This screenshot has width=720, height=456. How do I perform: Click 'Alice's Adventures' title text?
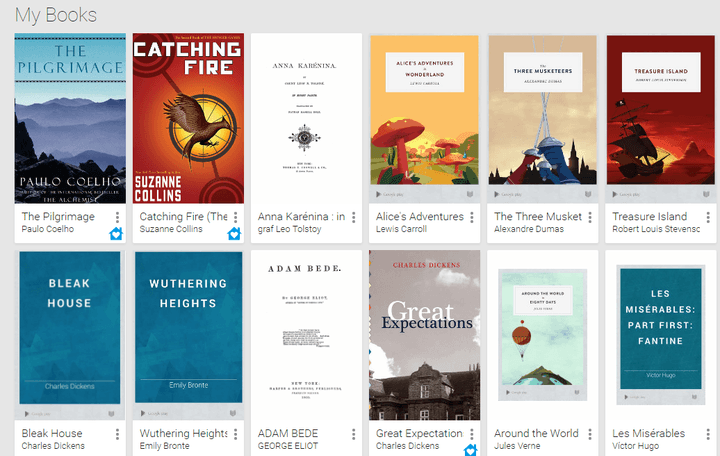[x=420, y=217]
